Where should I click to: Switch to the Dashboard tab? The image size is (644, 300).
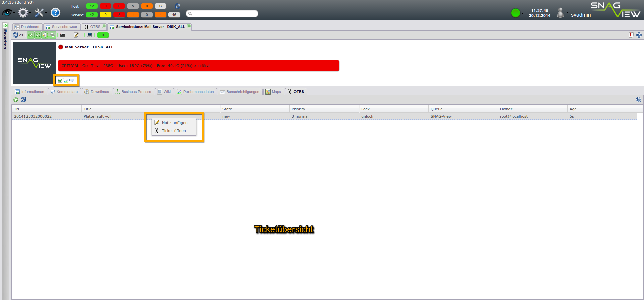tap(27, 27)
